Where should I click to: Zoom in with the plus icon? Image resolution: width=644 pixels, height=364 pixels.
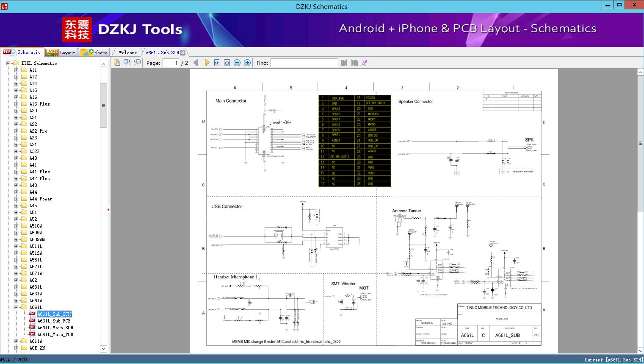[x=247, y=63]
